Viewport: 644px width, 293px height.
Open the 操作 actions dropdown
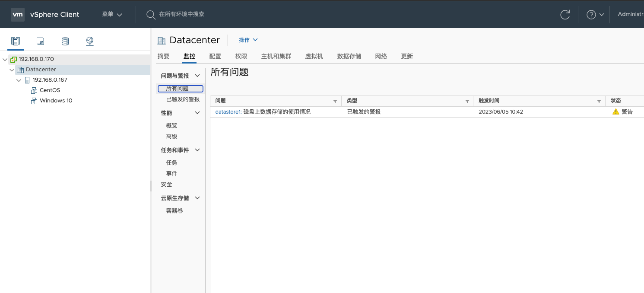pyautogui.click(x=248, y=40)
